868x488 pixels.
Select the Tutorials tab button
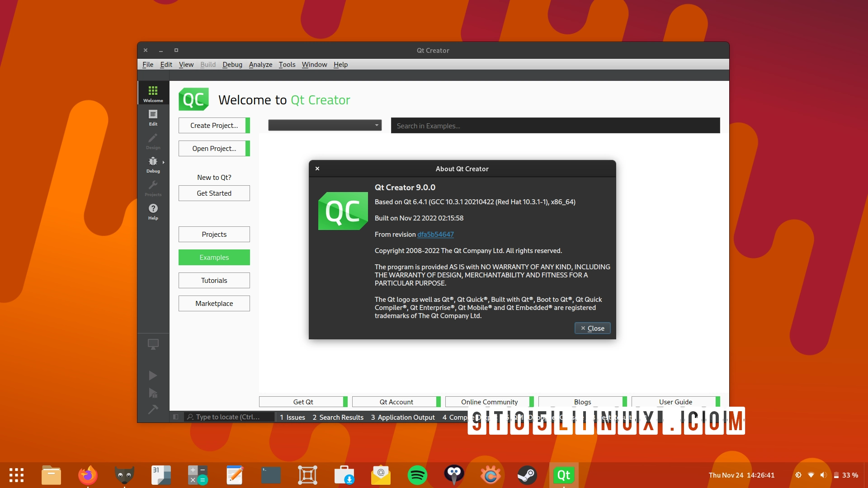click(x=214, y=280)
